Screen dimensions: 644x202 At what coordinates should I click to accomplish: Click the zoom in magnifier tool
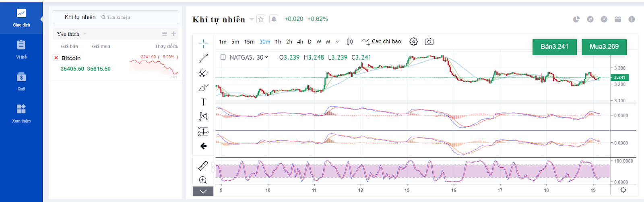coord(203,180)
